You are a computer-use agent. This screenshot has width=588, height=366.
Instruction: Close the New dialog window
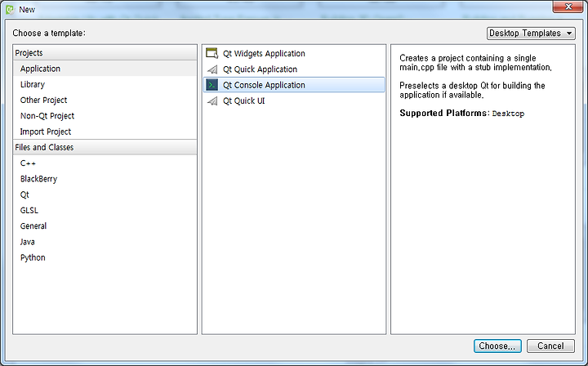point(568,7)
